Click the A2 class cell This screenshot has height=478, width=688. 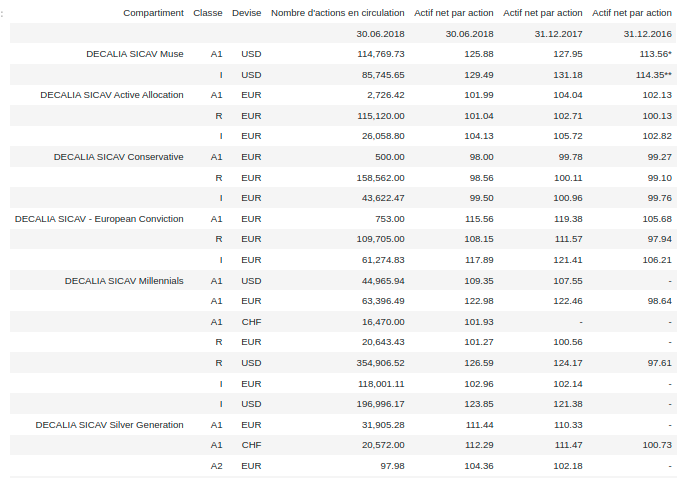click(216, 466)
